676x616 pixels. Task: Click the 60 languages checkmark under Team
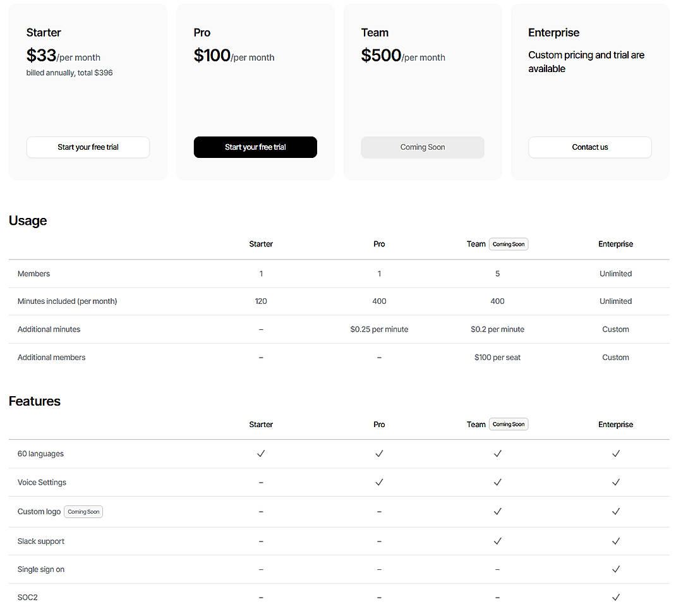tap(497, 454)
